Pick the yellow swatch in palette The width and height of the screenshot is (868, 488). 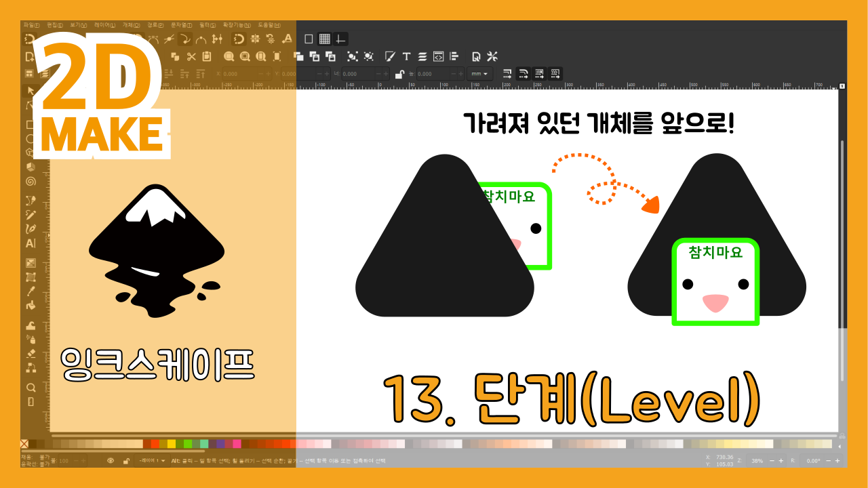point(172,444)
